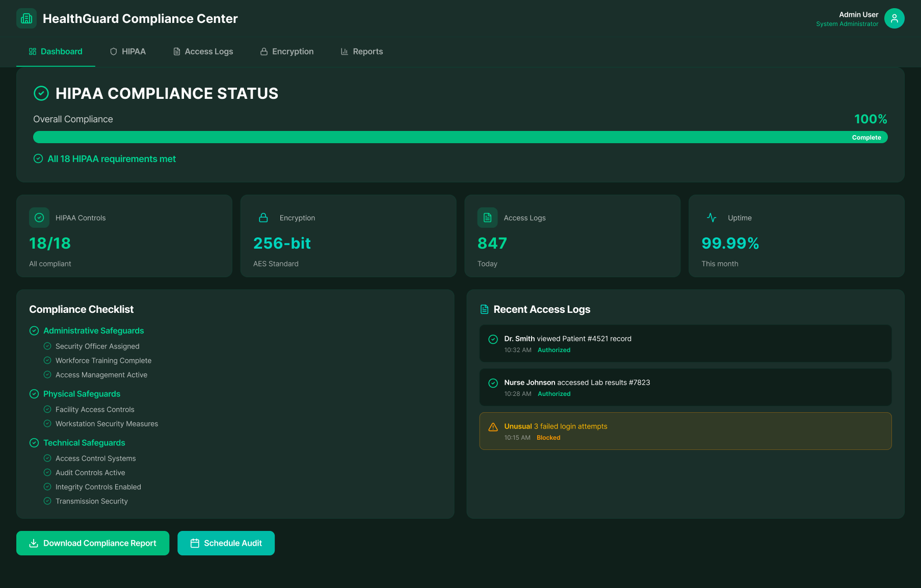Click the HealthGuard building logo icon

pyautogui.click(x=27, y=18)
